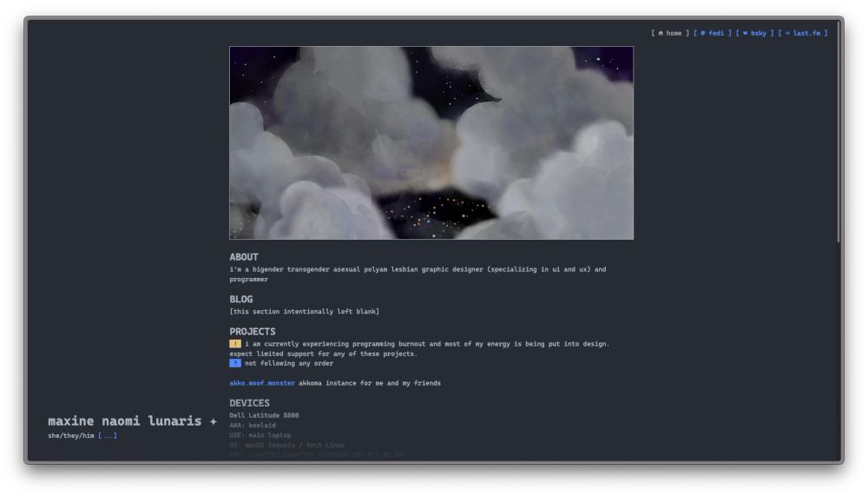Click the 'USE: main laptop' line
This screenshot has height=496, width=868.
tap(260, 435)
